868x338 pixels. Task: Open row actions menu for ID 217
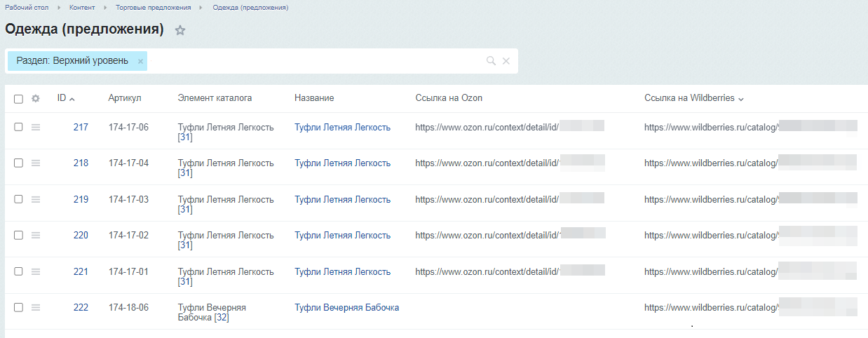tap(36, 127)
